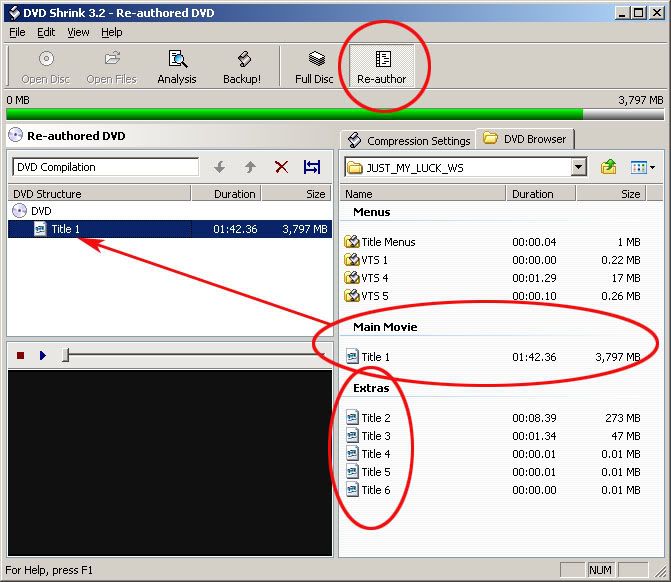The width and height of the screenshot is (671, 582).
Task: Sort DVD Browser by Duration header
Action: click(541, 194)
